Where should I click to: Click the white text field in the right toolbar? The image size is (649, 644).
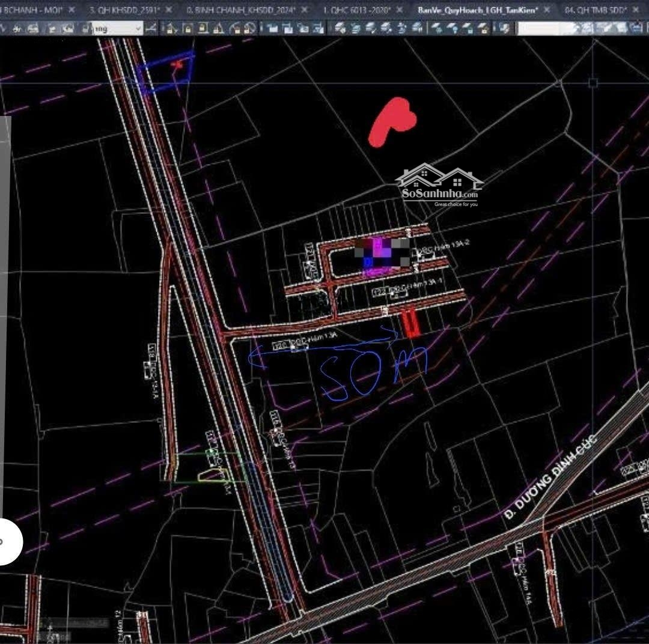(x=543, y=28)
